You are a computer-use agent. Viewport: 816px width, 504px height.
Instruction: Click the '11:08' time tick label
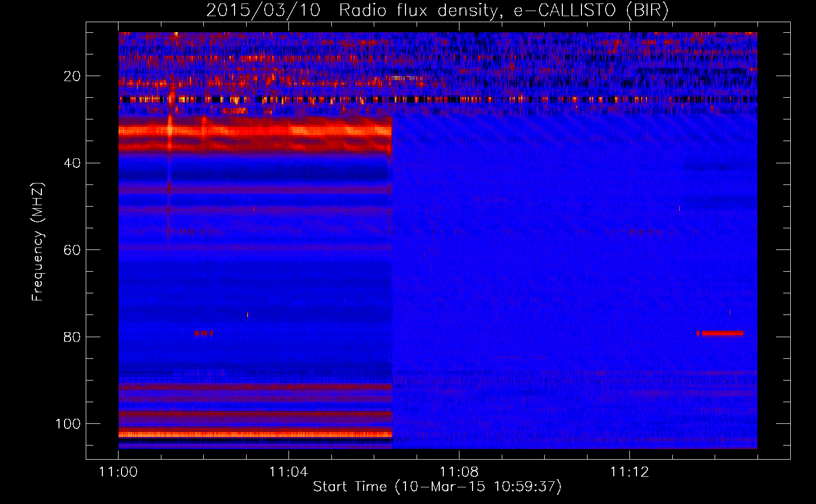click(459, 472)
